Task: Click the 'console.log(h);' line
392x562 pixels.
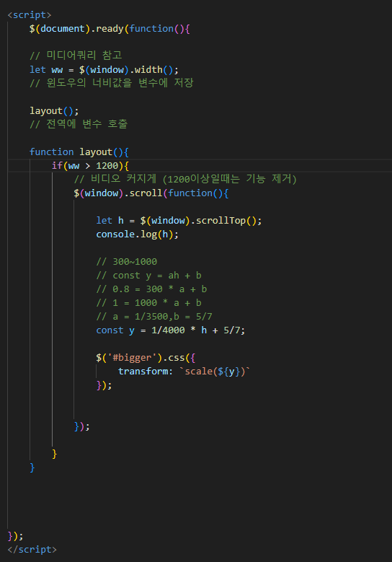Action: tap(137, 234)
